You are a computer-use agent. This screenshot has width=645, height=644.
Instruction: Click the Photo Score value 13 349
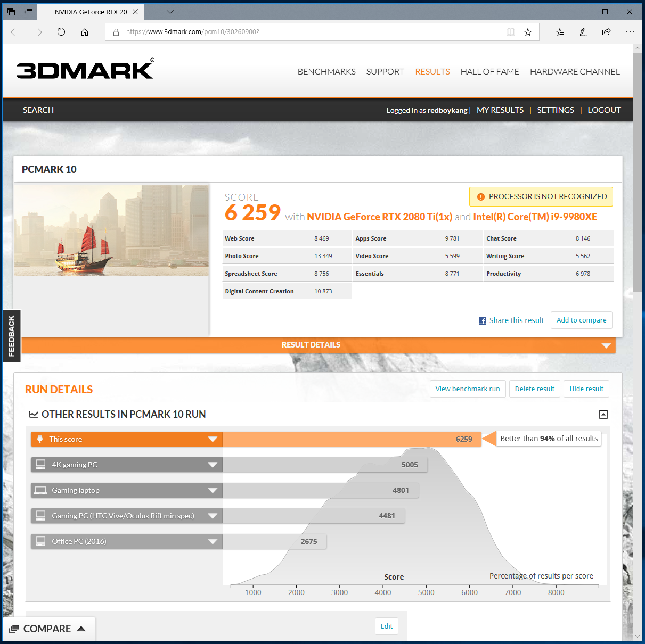tap(323, 256)
